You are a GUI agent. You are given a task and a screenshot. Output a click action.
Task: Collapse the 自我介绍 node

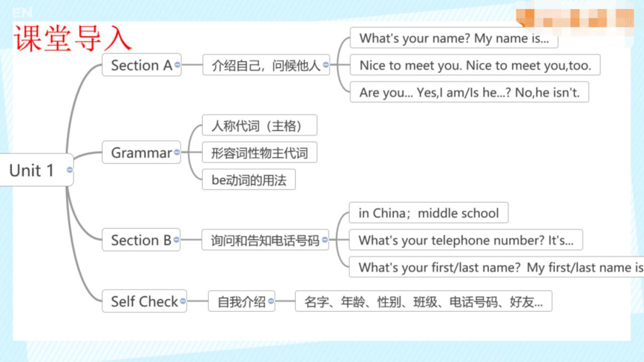[271, 301]
